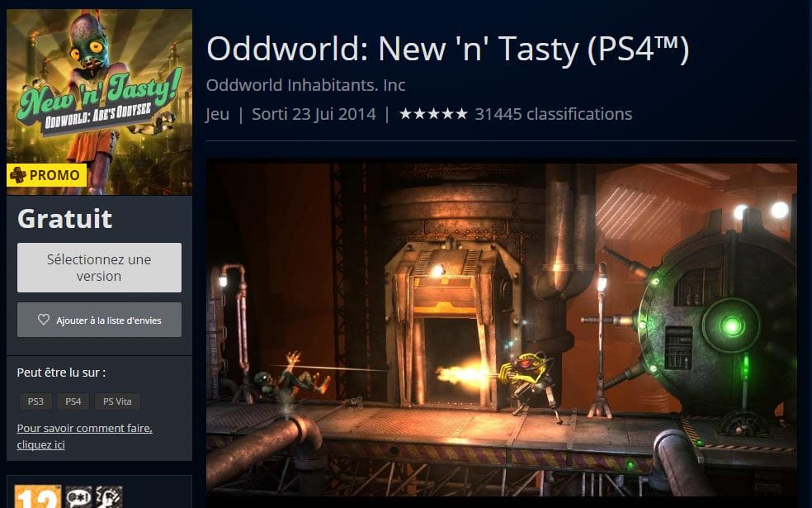Viewport: 812px width, 508px height.
Task: Open the Sélectionnez une version selector
Action: (x=99, y=268)
